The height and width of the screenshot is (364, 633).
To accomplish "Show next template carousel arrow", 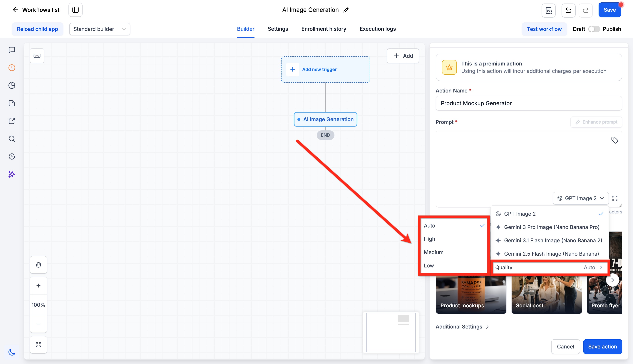I will [612, 280].
